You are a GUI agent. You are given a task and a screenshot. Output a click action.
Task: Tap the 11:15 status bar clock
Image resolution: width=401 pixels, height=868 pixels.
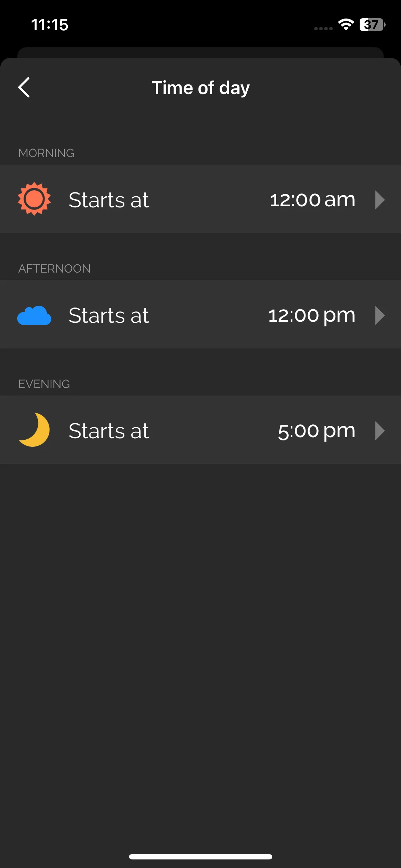(50, 25)
